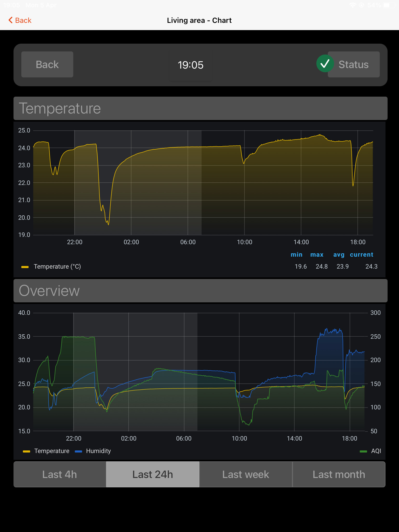Click the 18:00 label on the Overview chart axis
Screen dimensions: 399x532
click(x=349, y=438)
